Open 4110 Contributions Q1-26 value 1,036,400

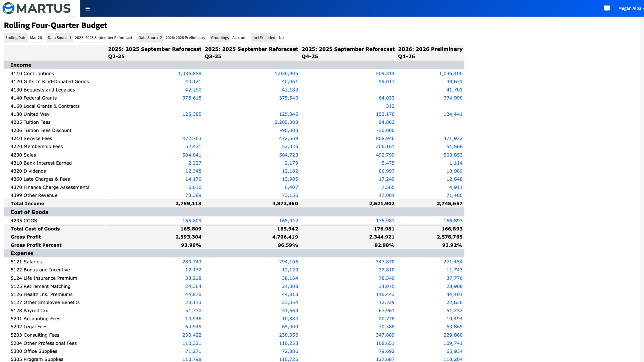tap(451, 74)
